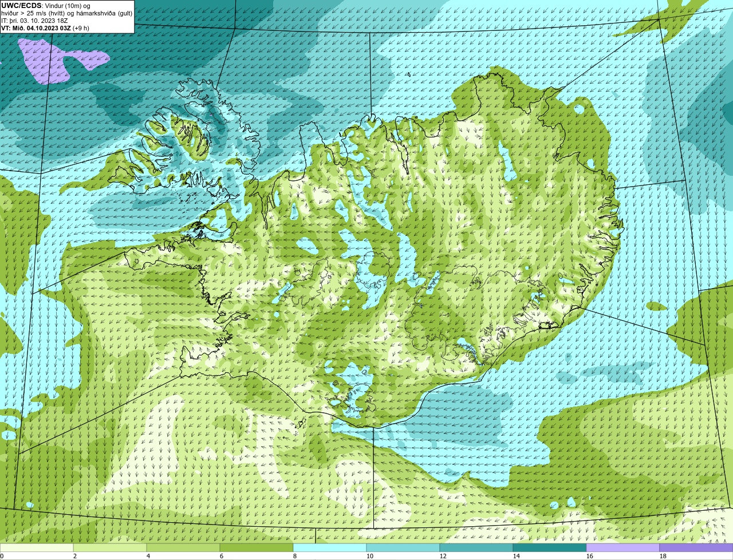Viewport: 733px width, 560px height.
Task: Click the '16' label on the legend scale
Action: pyautogui.click(x=590, y=556)
